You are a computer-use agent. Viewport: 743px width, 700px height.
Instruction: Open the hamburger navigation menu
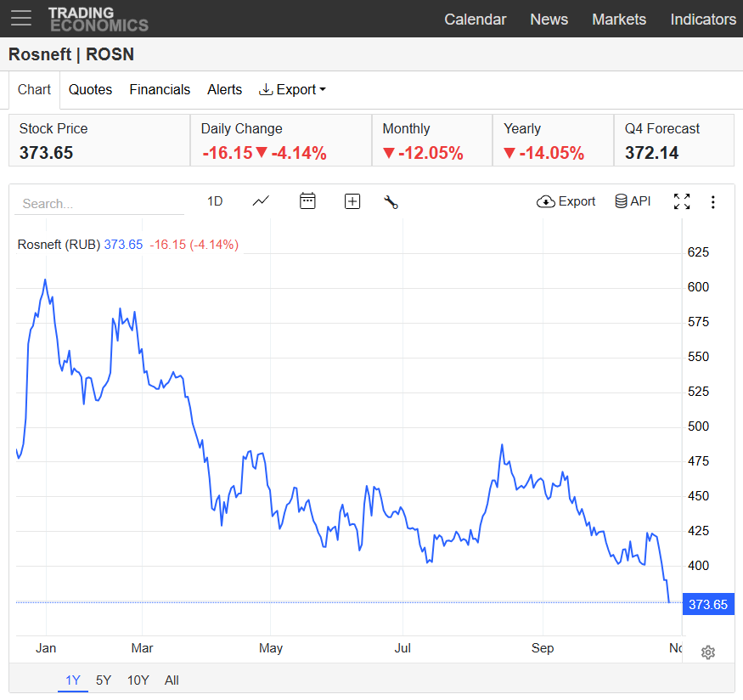point(21,19)
